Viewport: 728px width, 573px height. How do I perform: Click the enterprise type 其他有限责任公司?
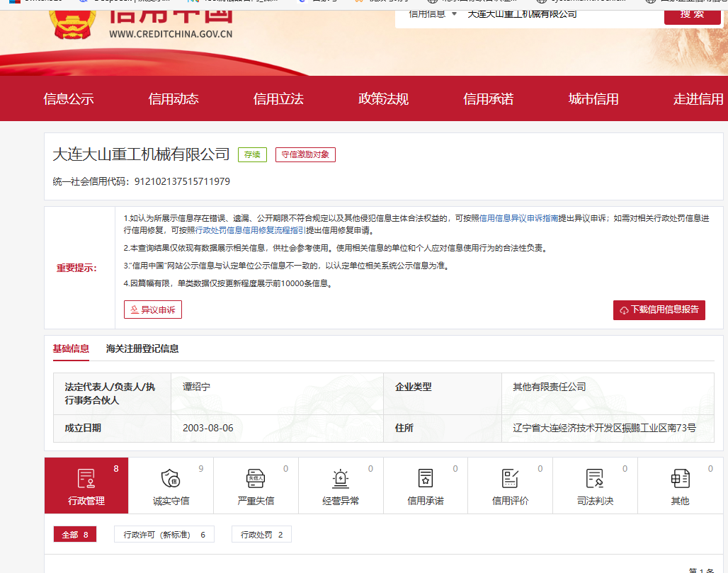[x=550, y=387]
